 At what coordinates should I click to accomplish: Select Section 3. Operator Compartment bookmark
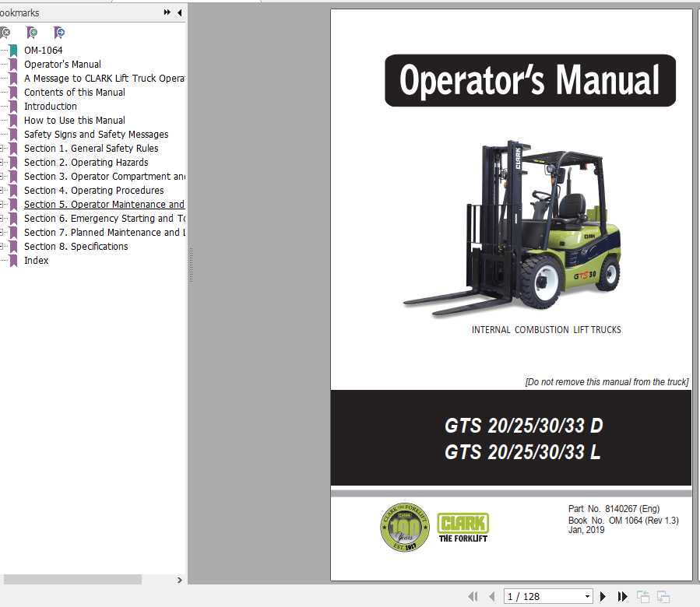pyautogui.click(x=104, y=177)
